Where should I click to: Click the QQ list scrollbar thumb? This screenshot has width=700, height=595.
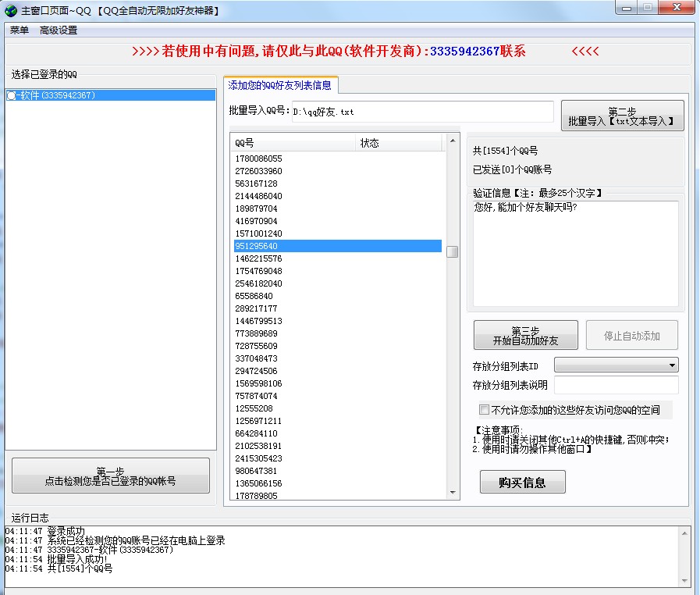(453, 252)
